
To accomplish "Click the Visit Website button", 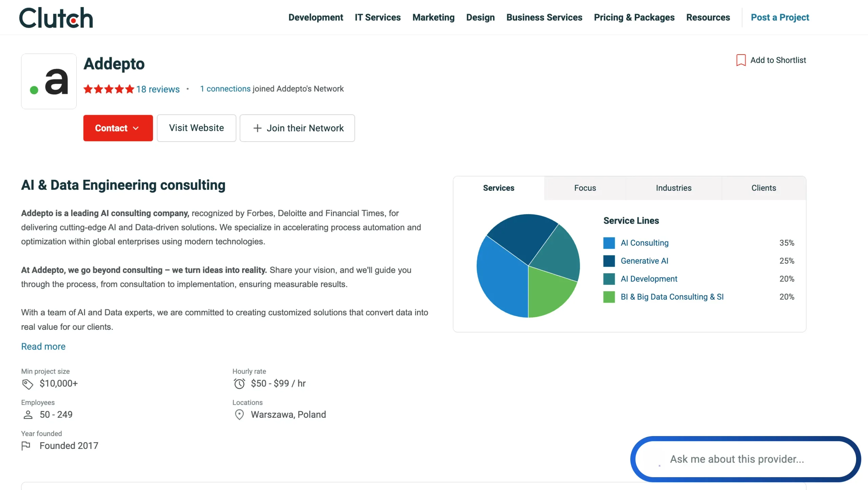I will pos(196,128).
